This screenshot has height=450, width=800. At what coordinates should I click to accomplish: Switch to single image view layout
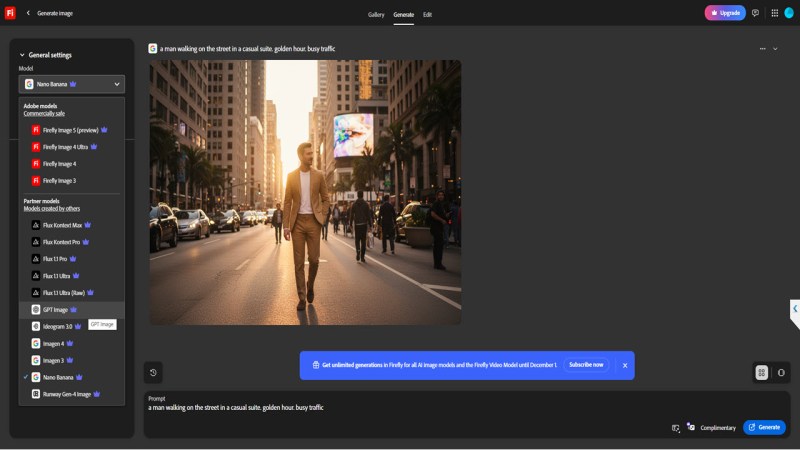pyautogui.click(x=780, y=372)
